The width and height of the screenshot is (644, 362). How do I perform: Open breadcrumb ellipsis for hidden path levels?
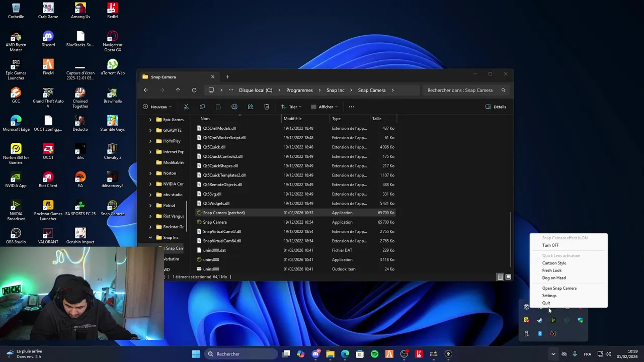231,90
